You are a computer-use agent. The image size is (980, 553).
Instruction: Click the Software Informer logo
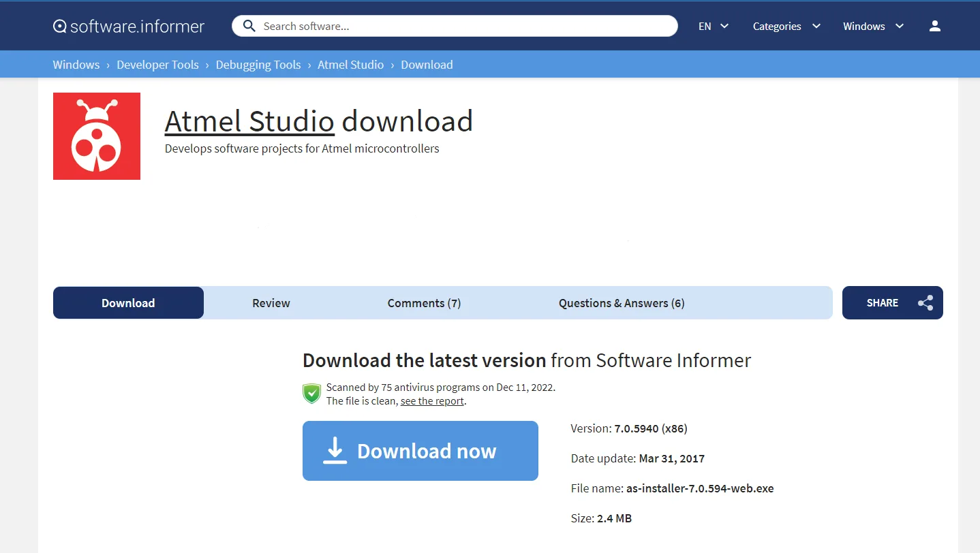[129, 27]
